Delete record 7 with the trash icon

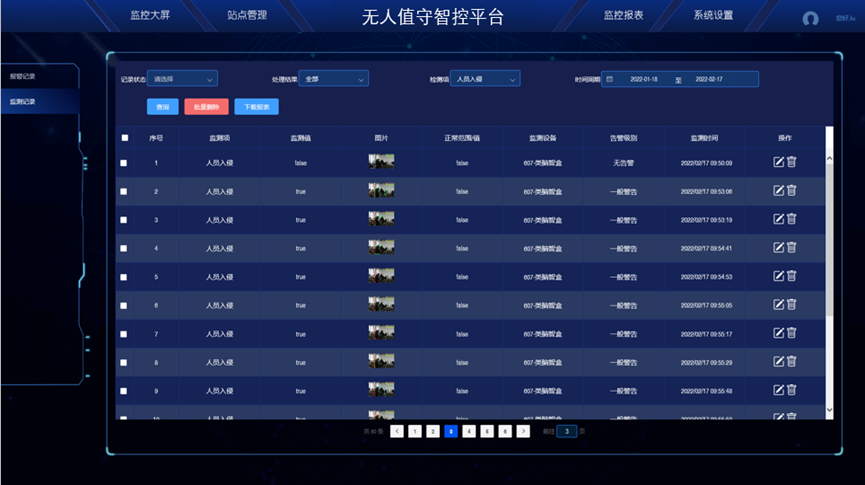point(791,333)
